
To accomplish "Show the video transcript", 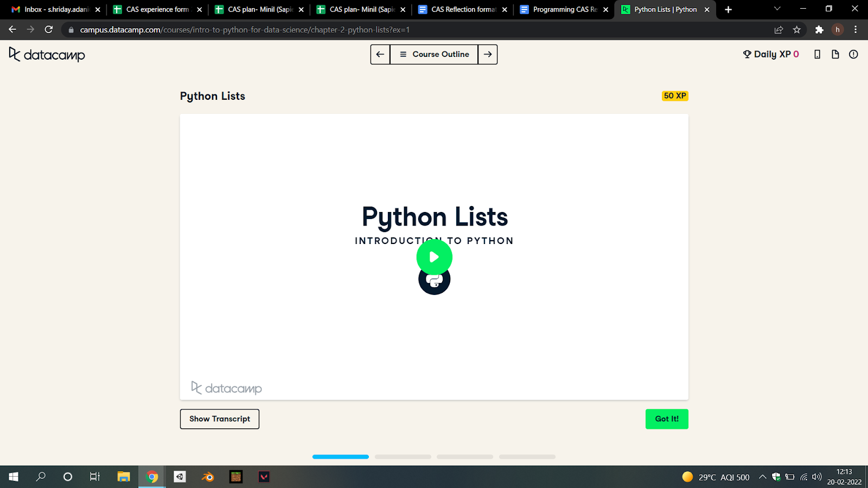I will coord(220,419).
